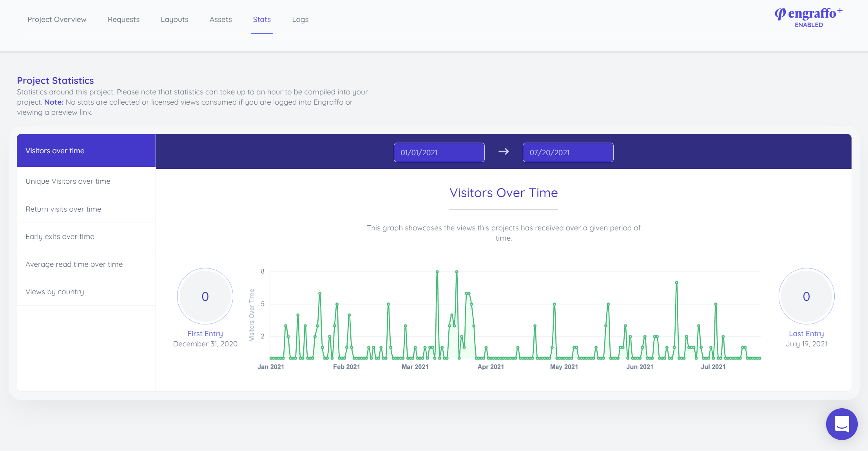Select Visitors over time in sidebar
Screen dimensions: 868x451
[86, 151]
